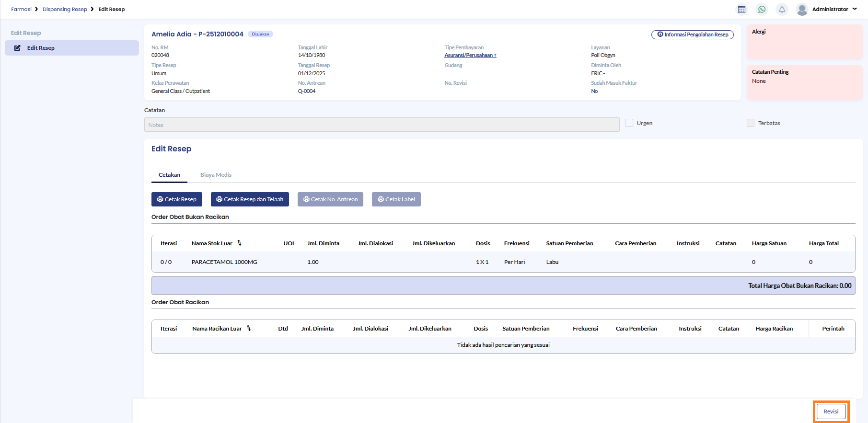
Task: Open the WhatsApp icon in header
Action: (x=762, y=9)
